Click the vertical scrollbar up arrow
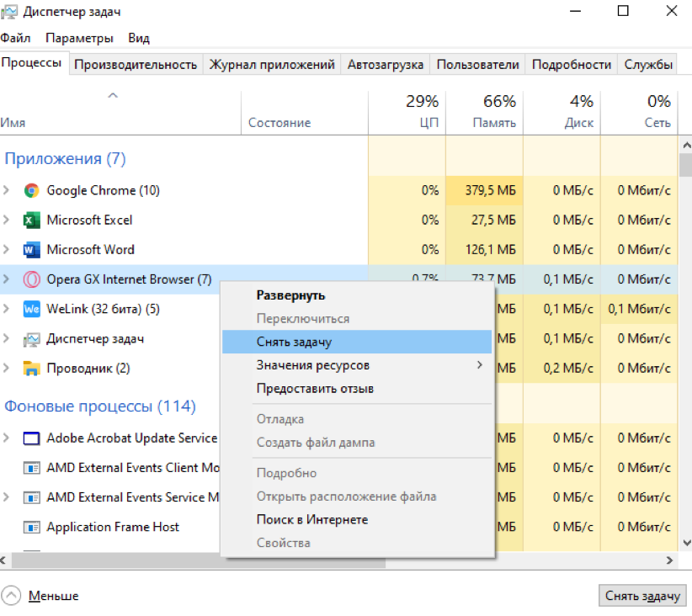692x616 pixels. click(x=686, y=145)
